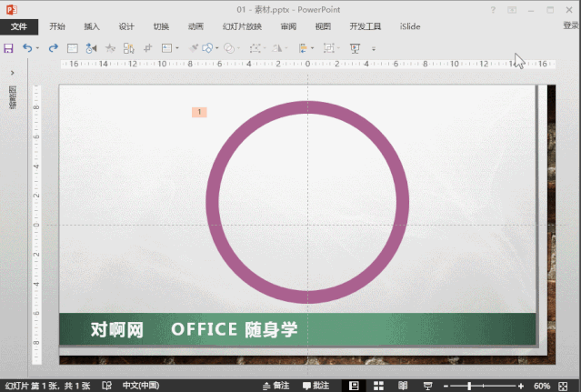Expand the slide layout dropdown arrow

pyautogui.click(x=177, y=48)
